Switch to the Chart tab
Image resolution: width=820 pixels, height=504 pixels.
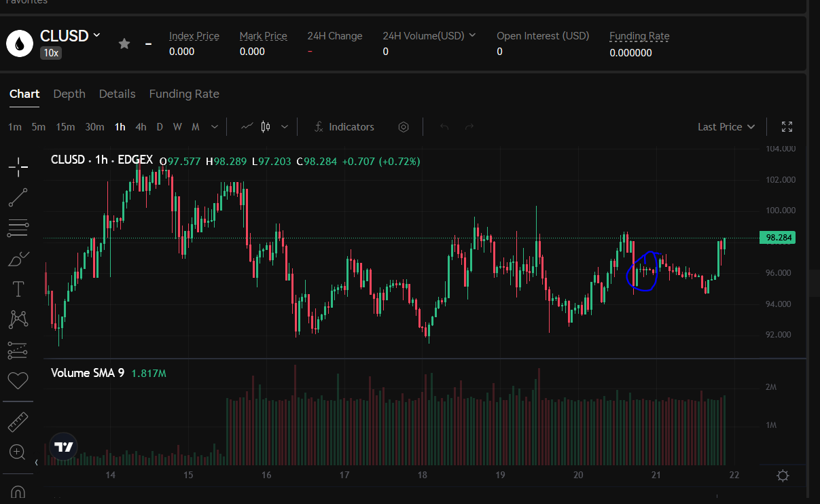pos(24,94)
